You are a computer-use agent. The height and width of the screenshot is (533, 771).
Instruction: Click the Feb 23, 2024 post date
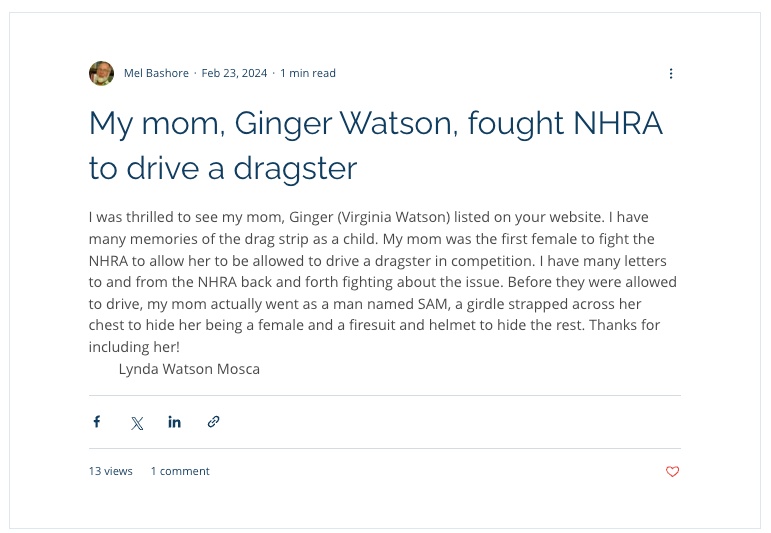click(234, 73)
